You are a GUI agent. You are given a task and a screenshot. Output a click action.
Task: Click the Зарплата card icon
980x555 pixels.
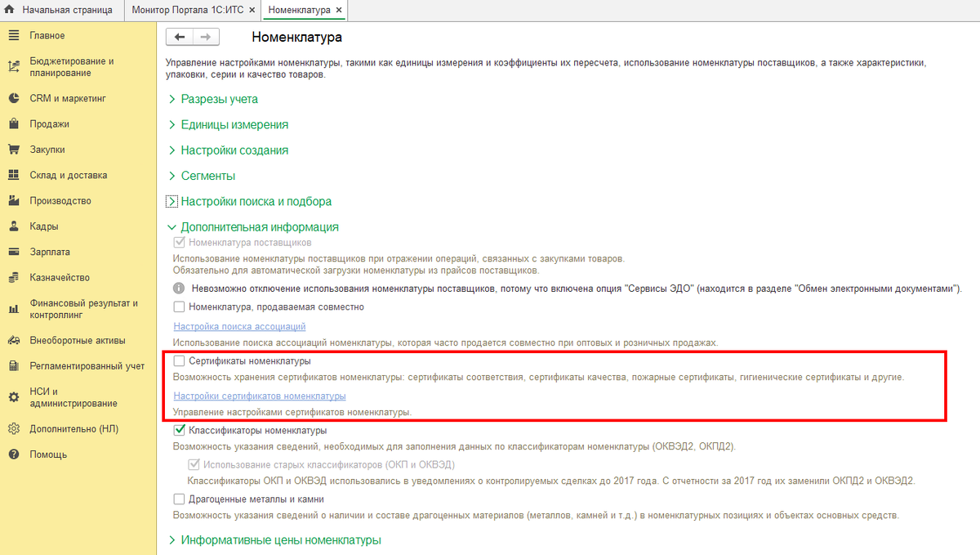[13, 252]
